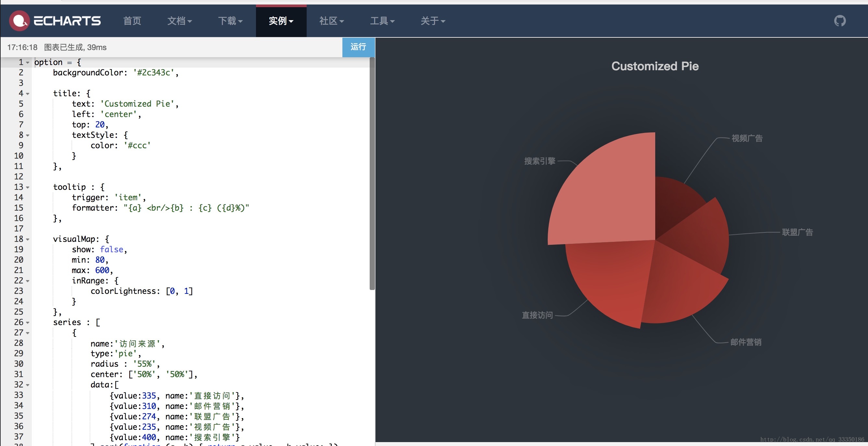868x446 pixels.
Task: Click the 'Customized Pie' string in code
Action: pyautogui.click(x=137, y=104)
